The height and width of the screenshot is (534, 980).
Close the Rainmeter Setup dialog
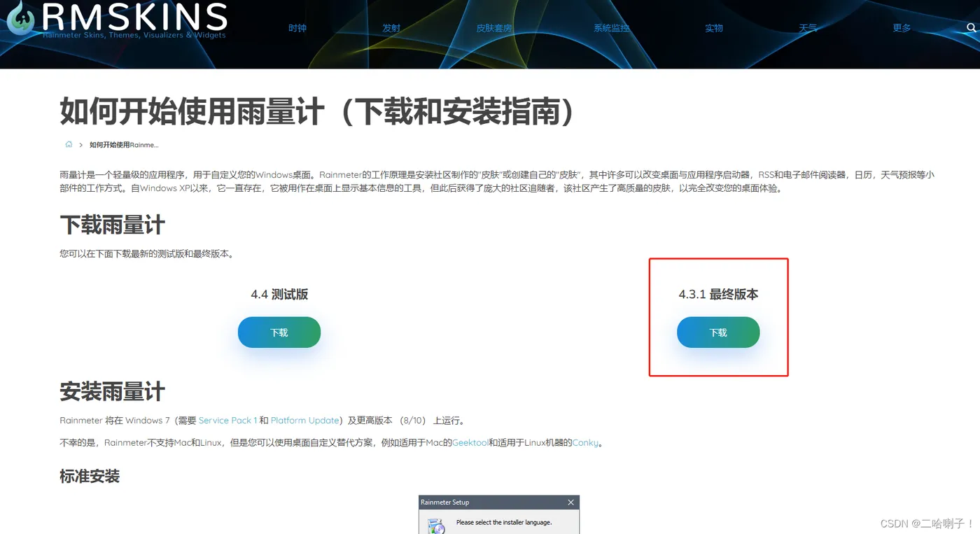[570, 503]
